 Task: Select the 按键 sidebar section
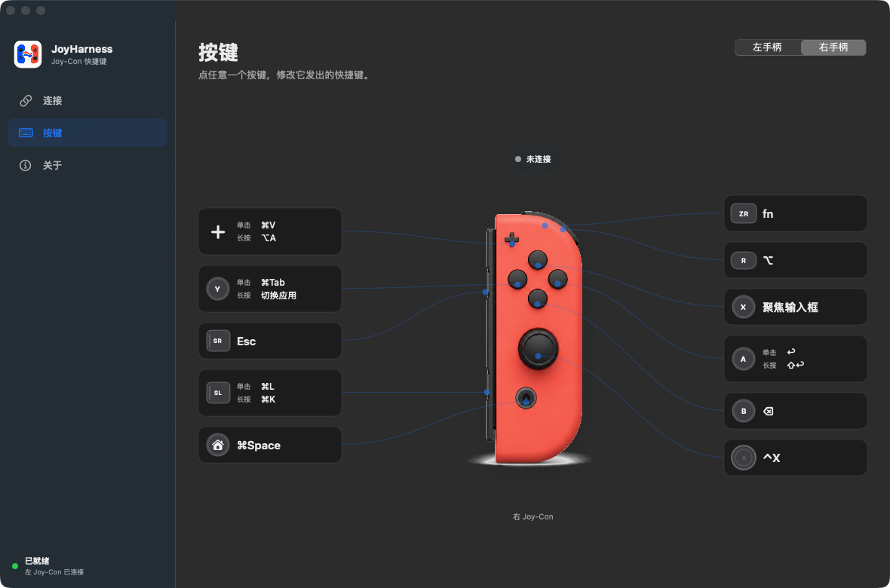pos(87,133)
